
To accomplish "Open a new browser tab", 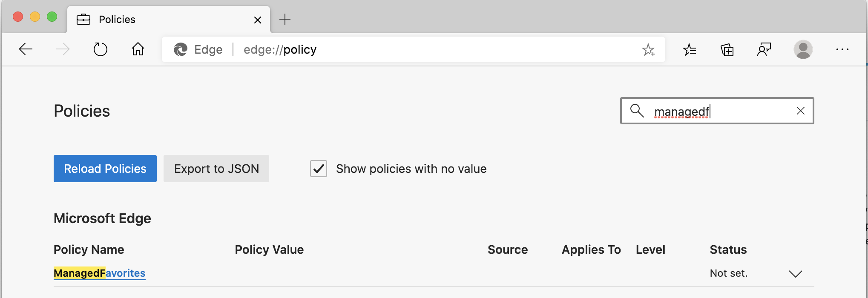I will click(285, 19).
